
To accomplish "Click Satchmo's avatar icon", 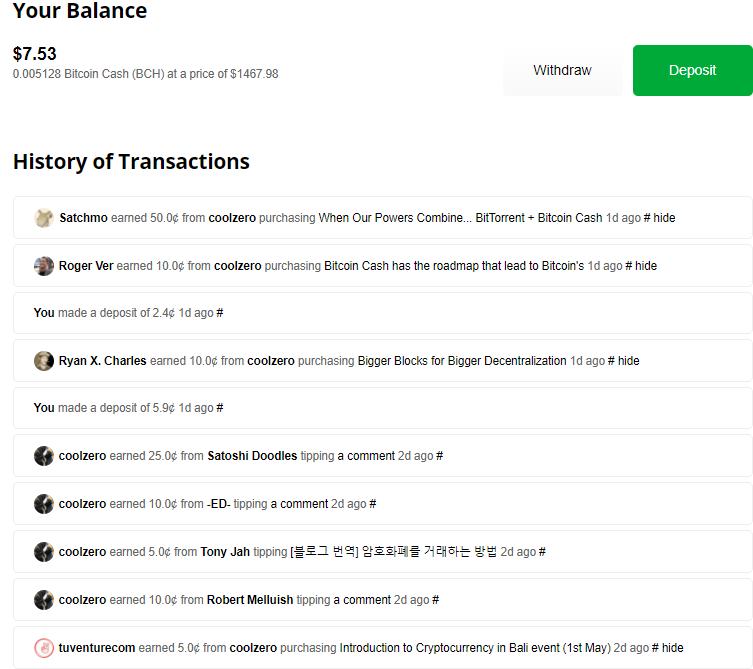I will click(x=43, y=218).
